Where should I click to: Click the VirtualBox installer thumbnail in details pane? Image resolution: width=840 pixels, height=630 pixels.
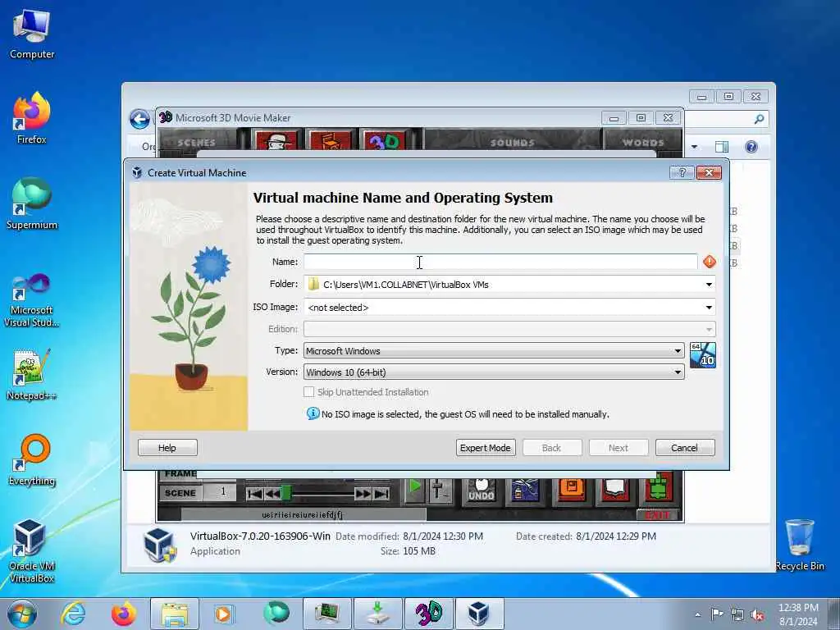coord(160,545)
